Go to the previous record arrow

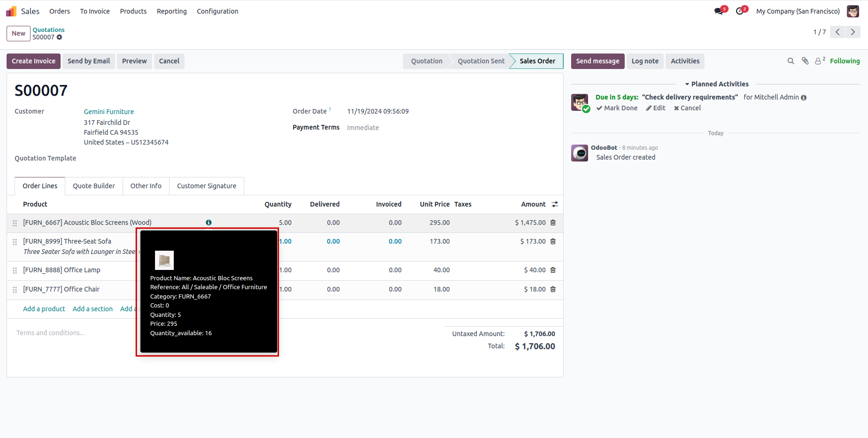837,32
